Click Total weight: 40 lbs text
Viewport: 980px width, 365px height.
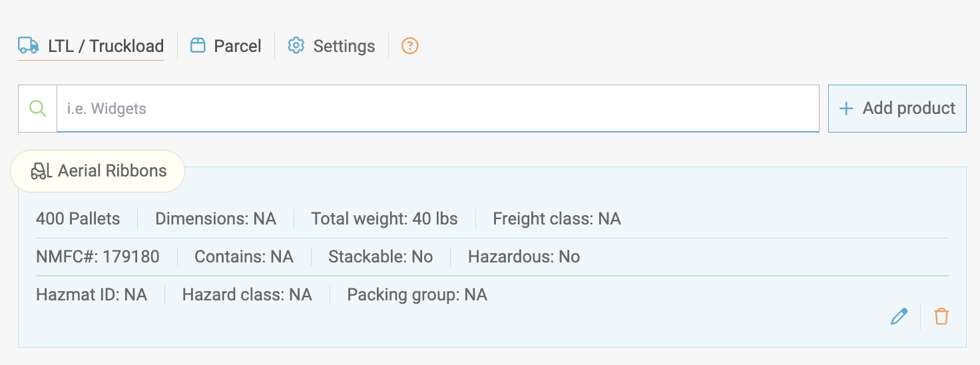point(384,219)
